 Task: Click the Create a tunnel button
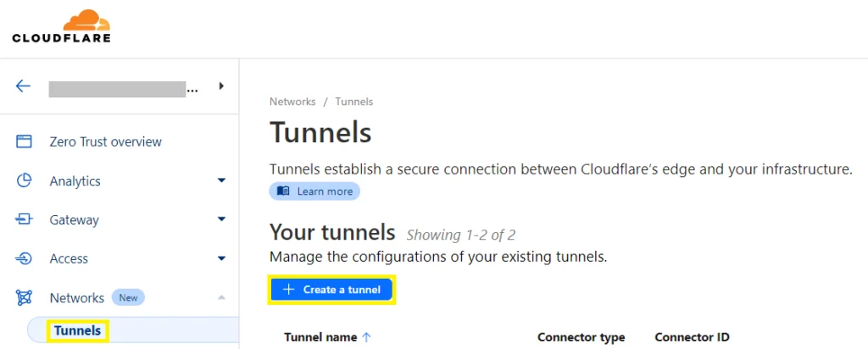(x=331, y=289)
